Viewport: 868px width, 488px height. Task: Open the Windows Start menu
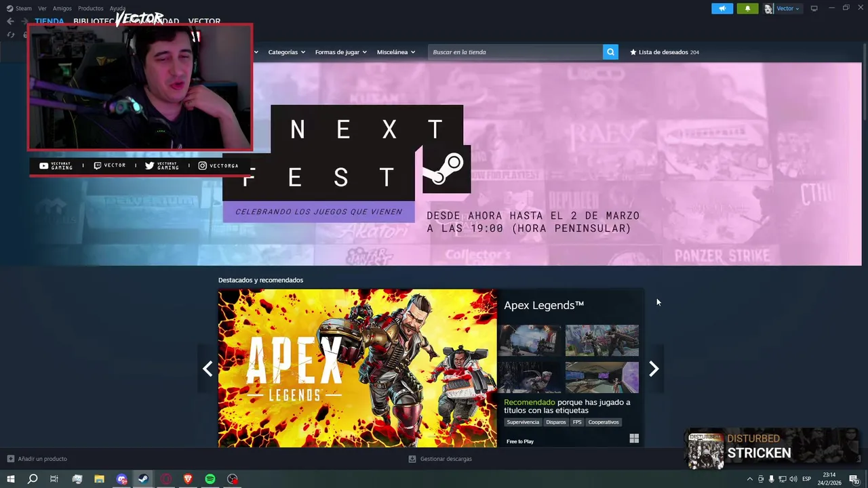[x=10, y=479]
